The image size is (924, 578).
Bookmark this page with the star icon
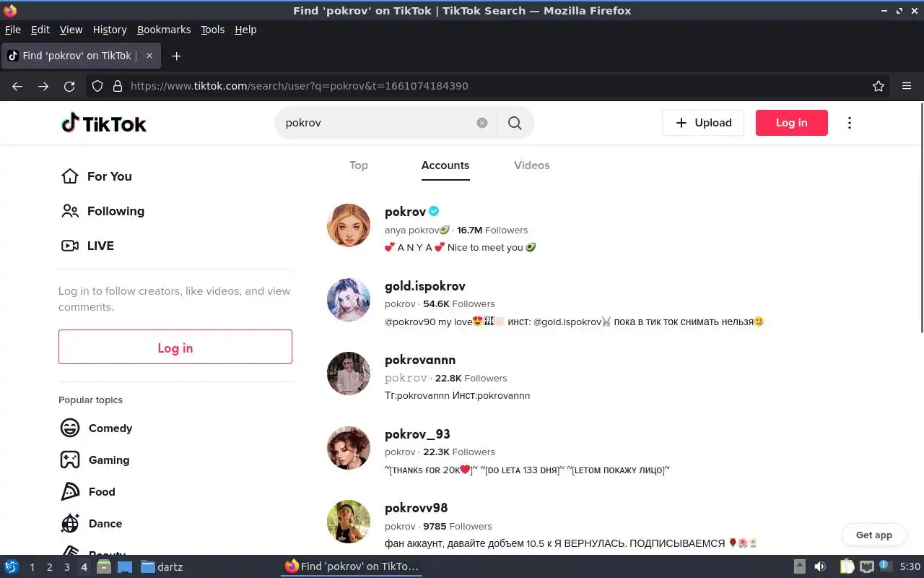(x=879, y=86)
